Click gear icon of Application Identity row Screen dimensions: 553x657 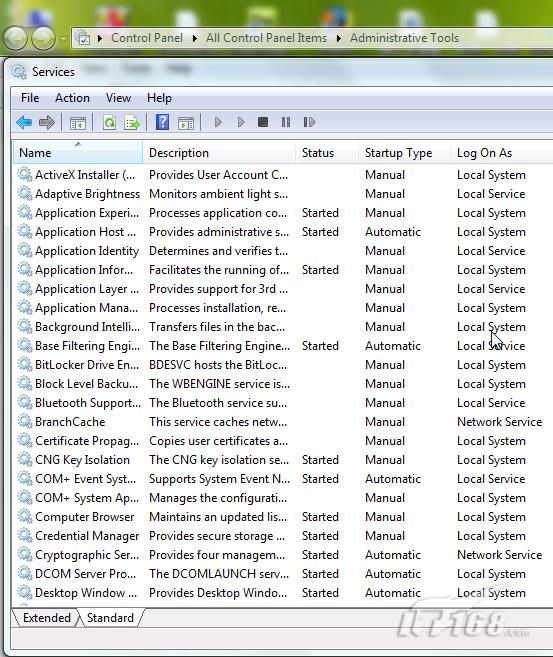click(x=25, y=250)
